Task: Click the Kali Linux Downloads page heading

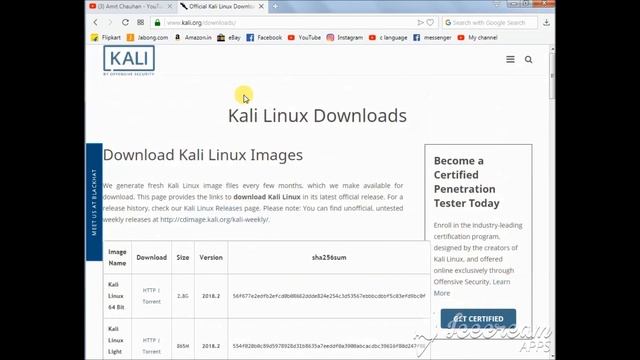Action: point(317,116)
